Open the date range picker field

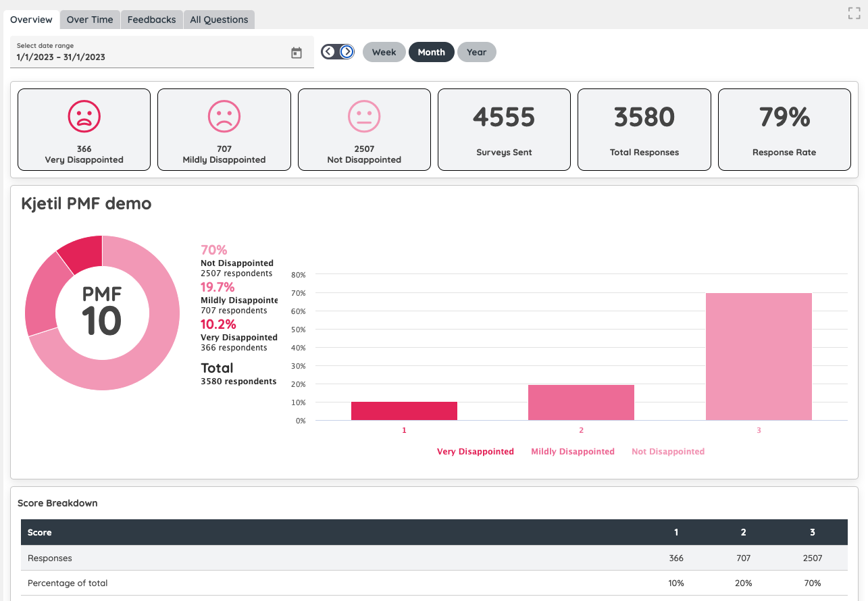click(149, 52)
